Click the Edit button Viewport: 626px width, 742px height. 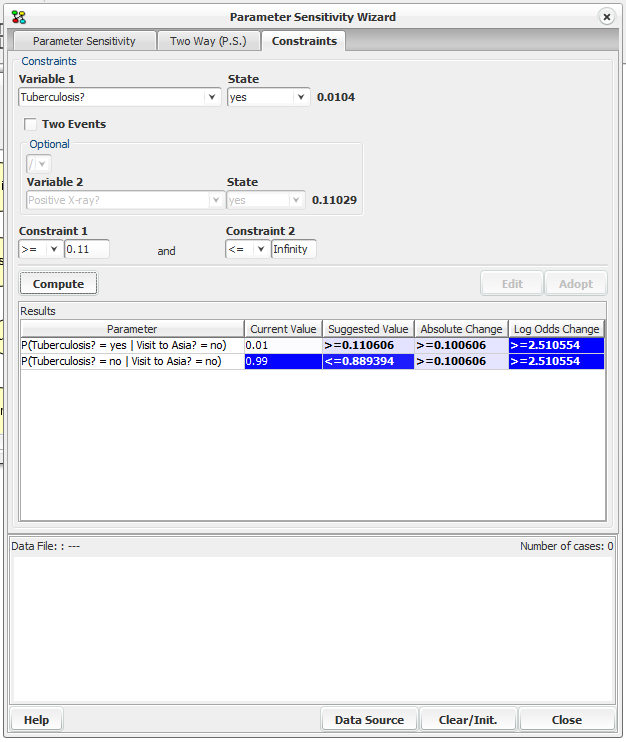click(x=512, y=283)
